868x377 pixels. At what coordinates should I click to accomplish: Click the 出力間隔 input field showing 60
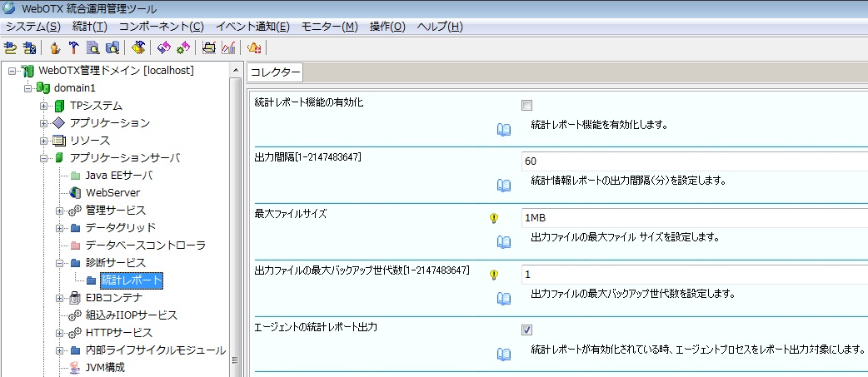pos(691,161)
